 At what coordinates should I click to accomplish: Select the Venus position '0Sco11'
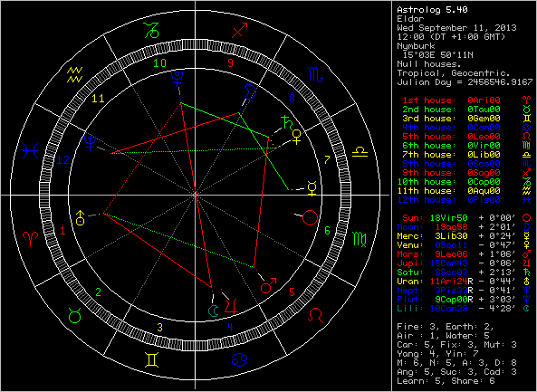[x=451, y=244]
